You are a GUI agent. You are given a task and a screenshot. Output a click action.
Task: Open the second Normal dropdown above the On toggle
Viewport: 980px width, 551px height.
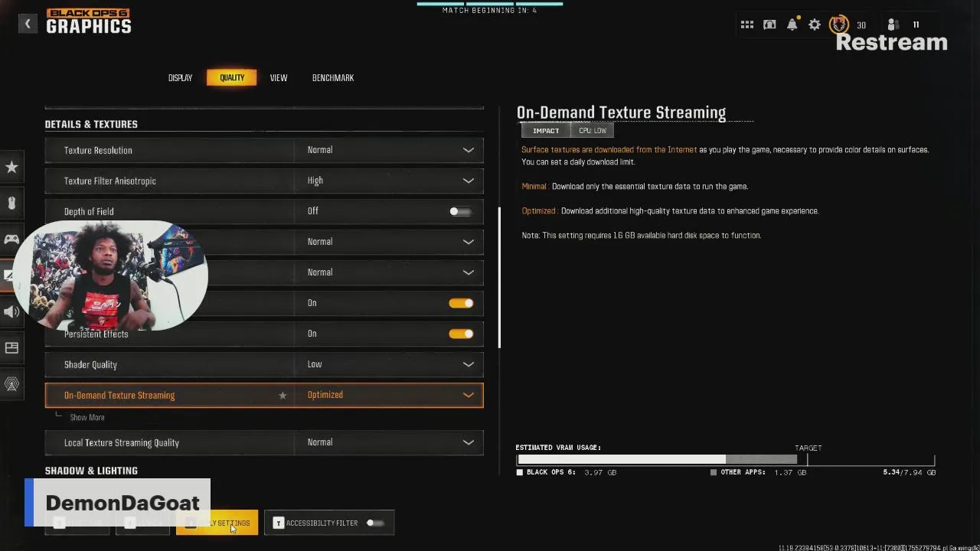pos(389,272)
